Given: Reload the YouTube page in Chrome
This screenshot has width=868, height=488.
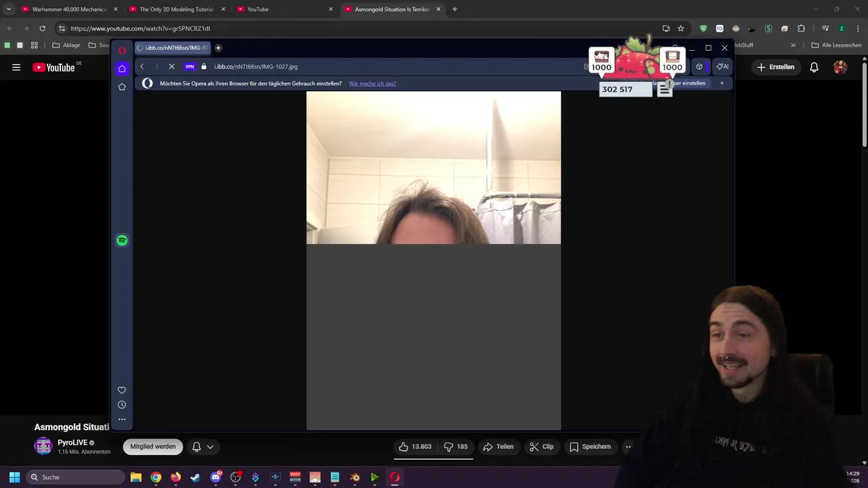Looking at the screenshot, I should [42, 28].
